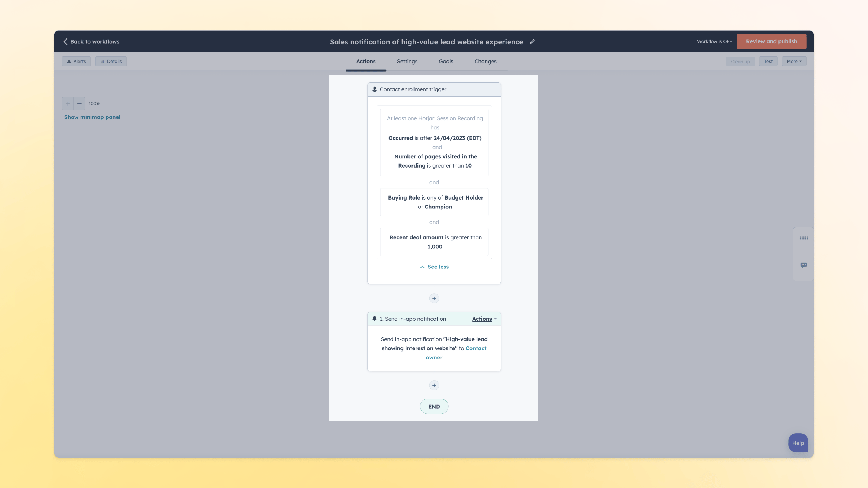Click the Test button in toolbar
The width and height of the screenshot is (868, 488).
pos(768,61)
